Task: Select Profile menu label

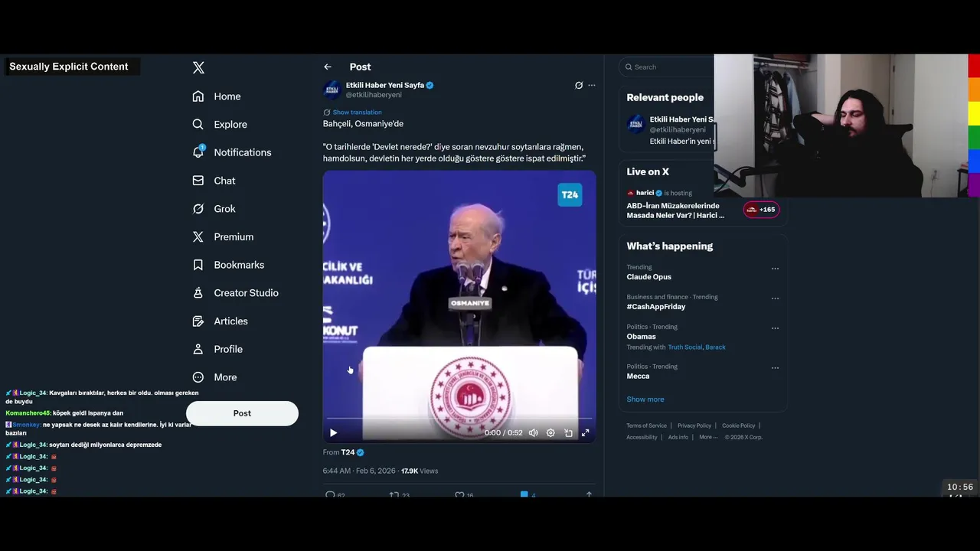Action: (228, 349)
